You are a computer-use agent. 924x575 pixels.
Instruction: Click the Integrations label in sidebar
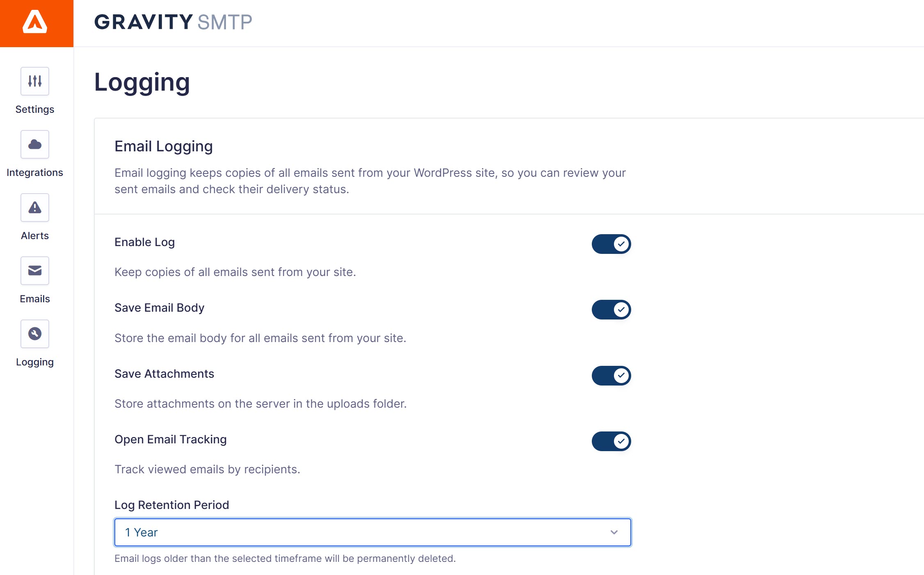coord(35,173)
